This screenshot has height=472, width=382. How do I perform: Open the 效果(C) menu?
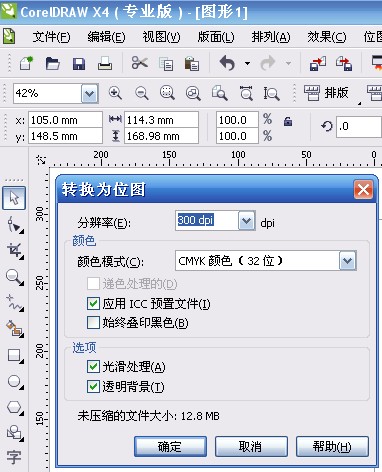[x=327, y=37]
